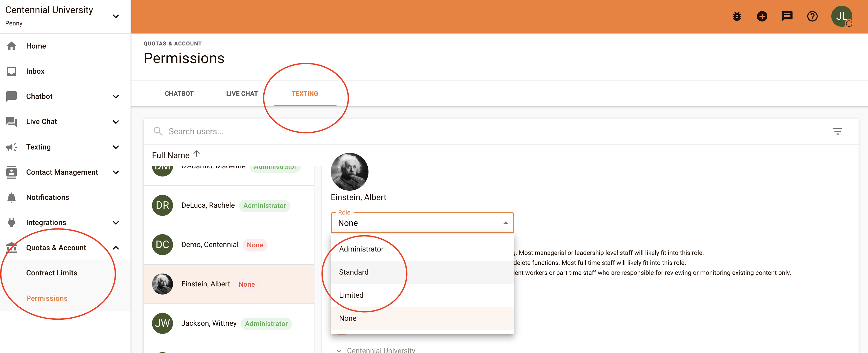The height and width of the screenshot is (353, 868).
Task: Click the bug report icon
Action: coord(737,16)
